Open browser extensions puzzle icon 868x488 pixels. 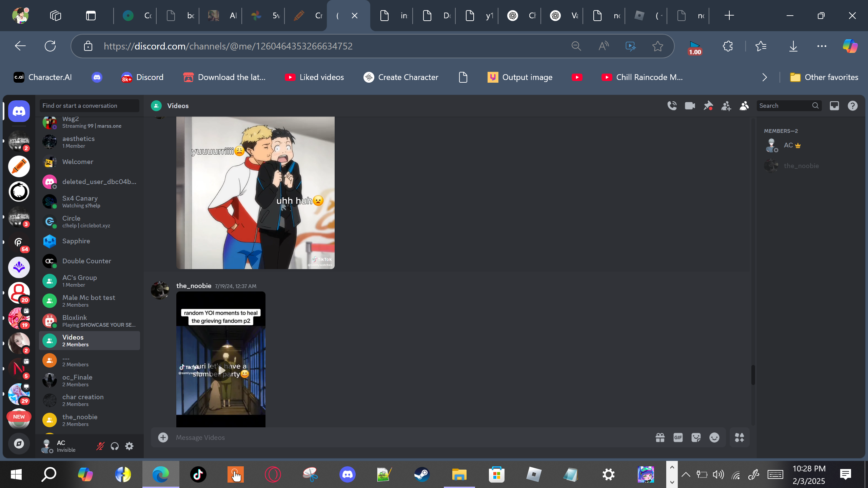(728, 46)
